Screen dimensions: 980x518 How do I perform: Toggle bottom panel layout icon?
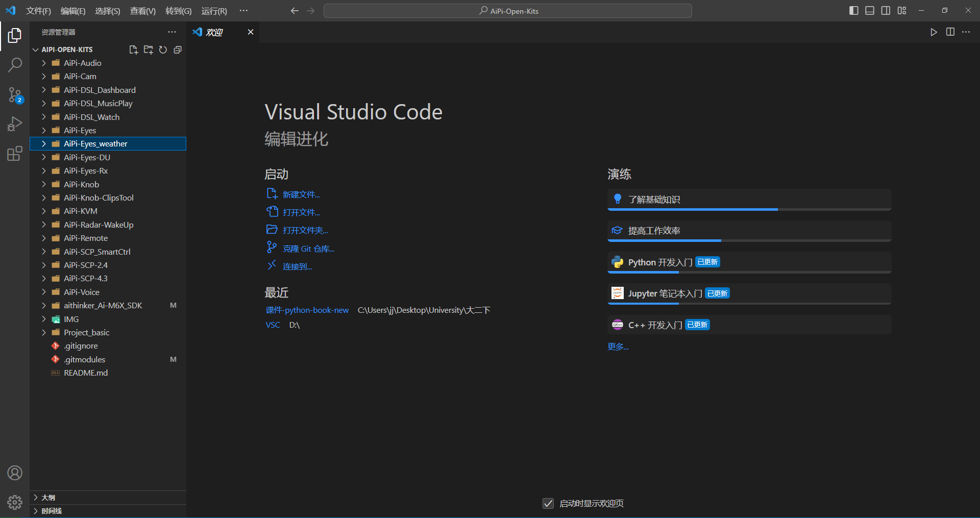point(870,11)
